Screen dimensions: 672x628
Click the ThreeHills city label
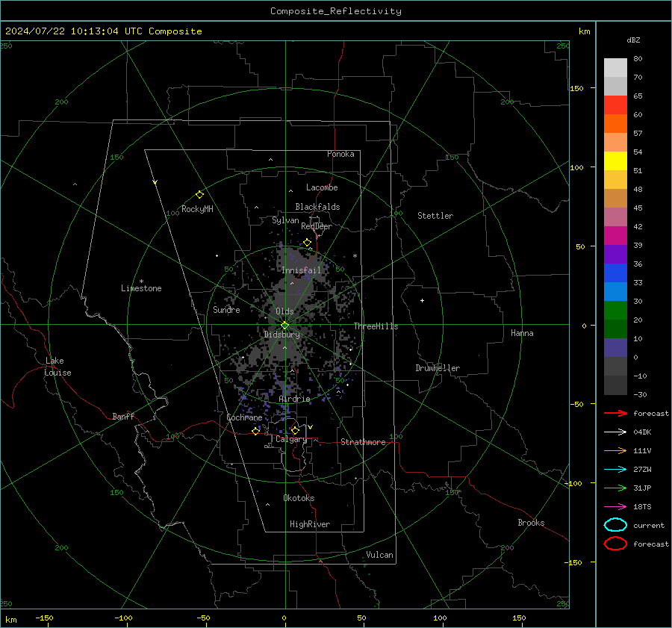[376, 326]
